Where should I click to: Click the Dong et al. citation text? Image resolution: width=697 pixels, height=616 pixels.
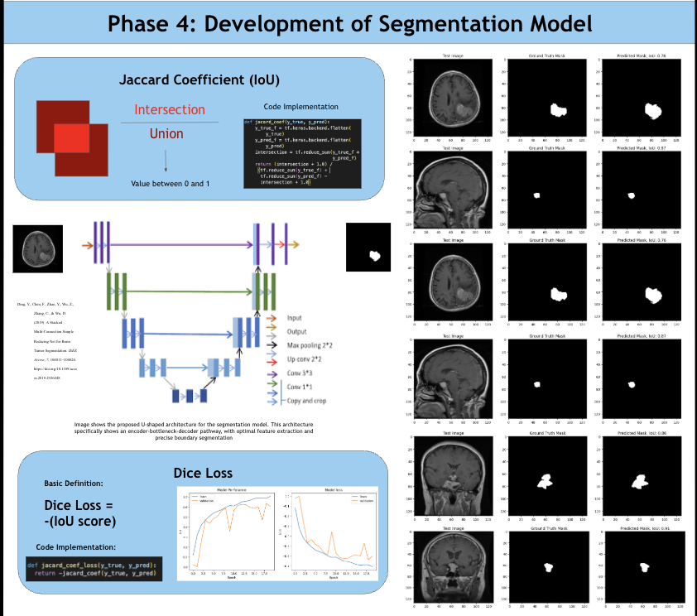point(47,341)
